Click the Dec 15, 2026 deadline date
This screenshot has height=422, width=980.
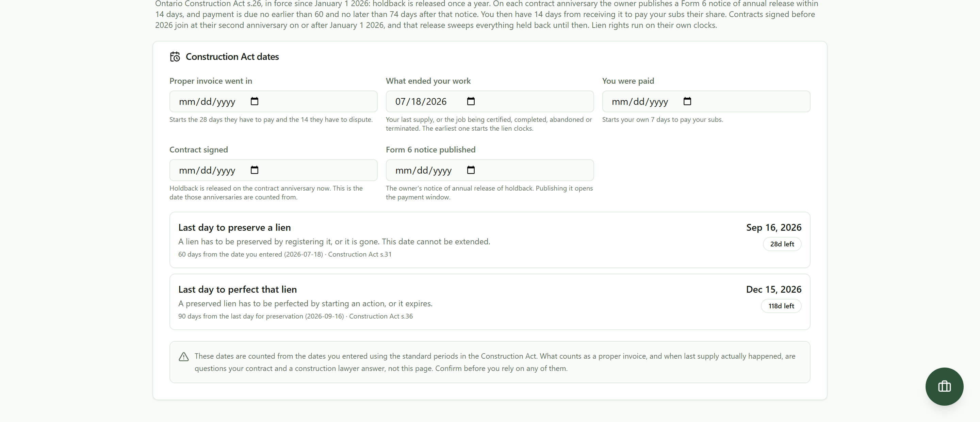click(774, 290)
